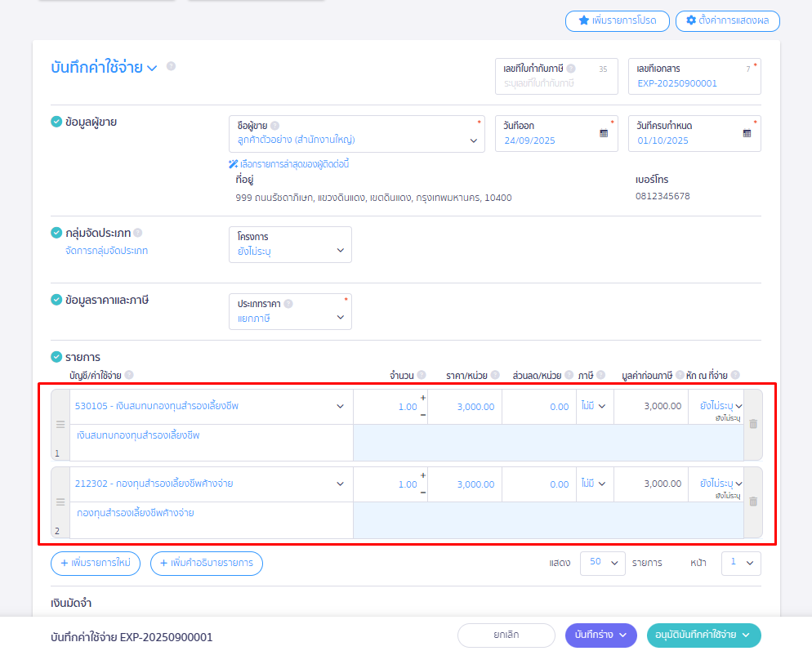Open display settings gear button
812x651 pixels.
[x=727, y=20]
